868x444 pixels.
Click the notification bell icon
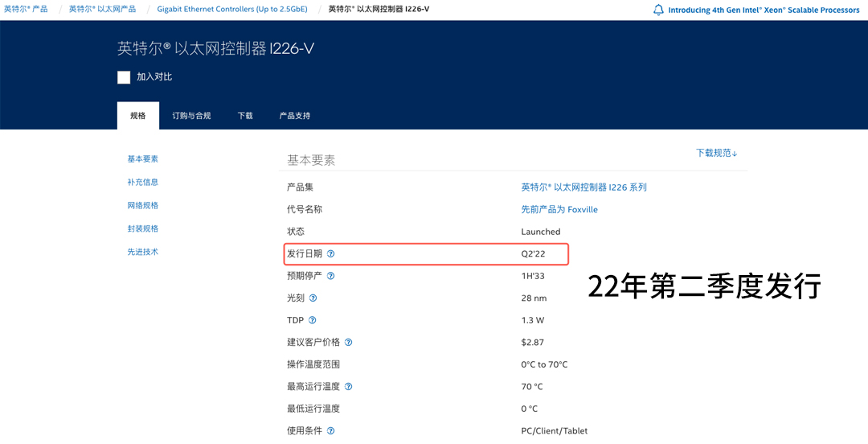pos(659,10)
